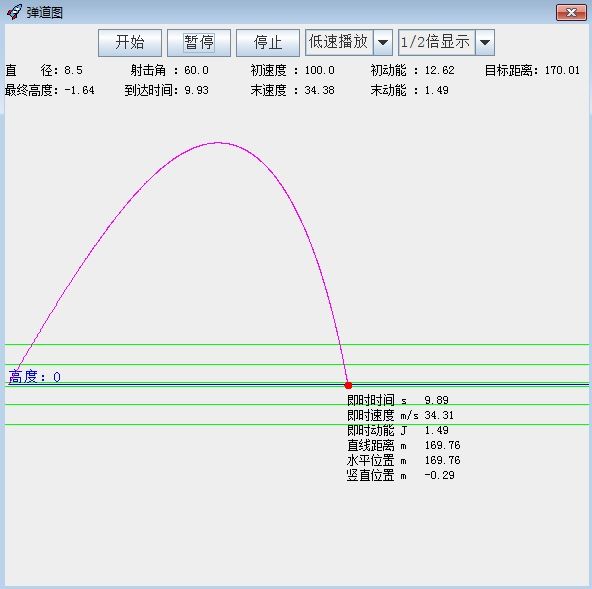
Task: Select the 射击角 value 60.0
Action: coord(196,70)
